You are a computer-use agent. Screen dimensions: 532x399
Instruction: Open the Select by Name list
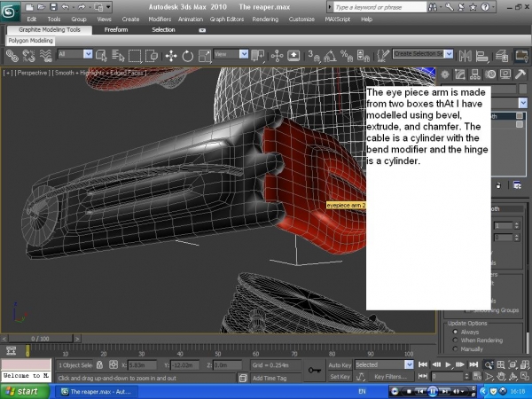(118, 56)
